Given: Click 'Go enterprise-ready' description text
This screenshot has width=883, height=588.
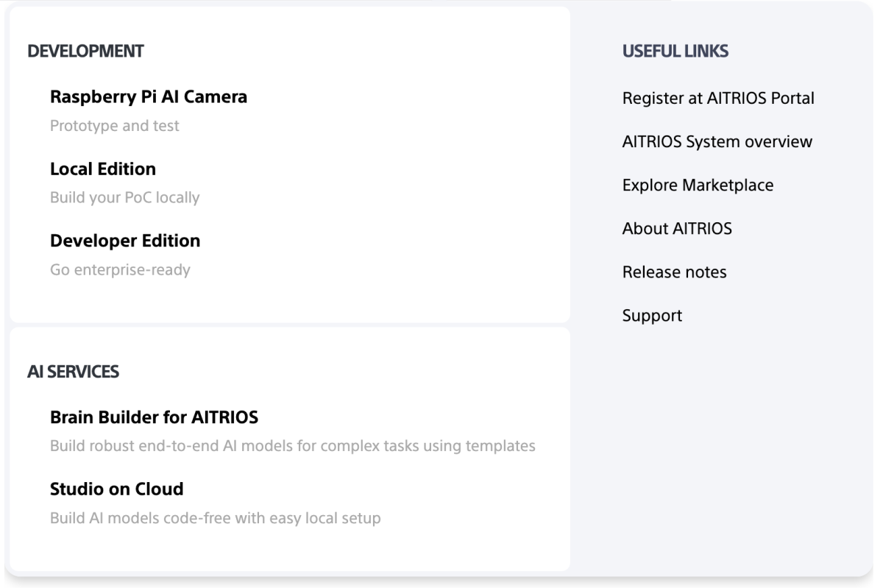Looking at the screenshot, I should tap(120, 270).
